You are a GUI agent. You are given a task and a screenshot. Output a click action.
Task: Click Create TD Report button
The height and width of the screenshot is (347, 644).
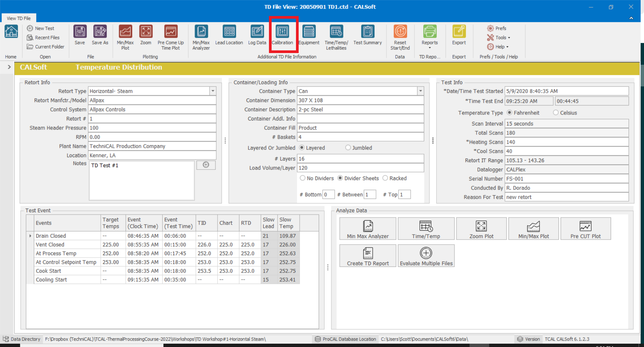(368, 256)
